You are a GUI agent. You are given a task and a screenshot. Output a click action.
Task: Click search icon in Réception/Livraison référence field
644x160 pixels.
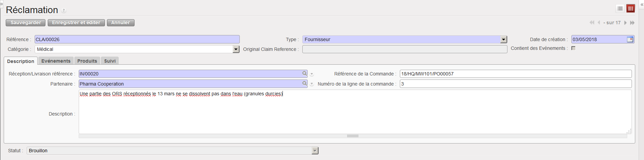[x=304, y=73]
